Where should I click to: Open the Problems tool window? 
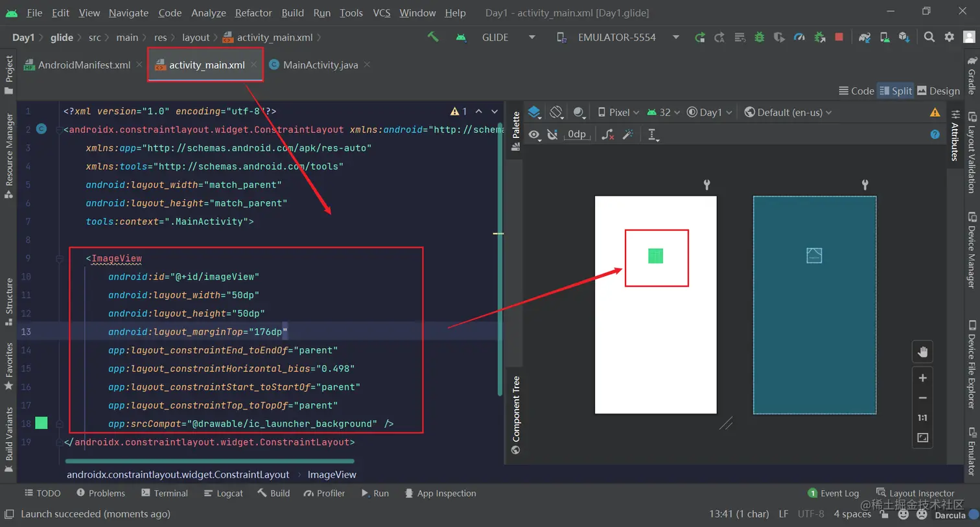click(100, 493)
